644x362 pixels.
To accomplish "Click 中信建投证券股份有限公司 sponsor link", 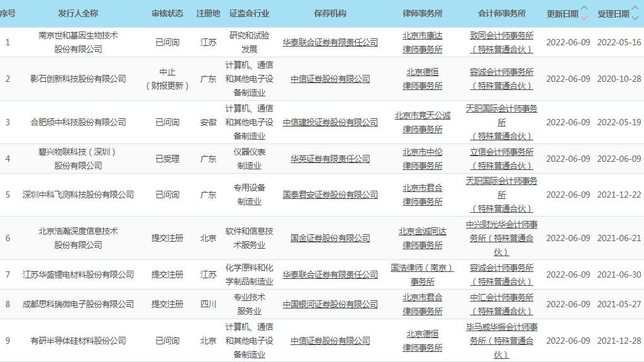I will [x=330, y=122].
